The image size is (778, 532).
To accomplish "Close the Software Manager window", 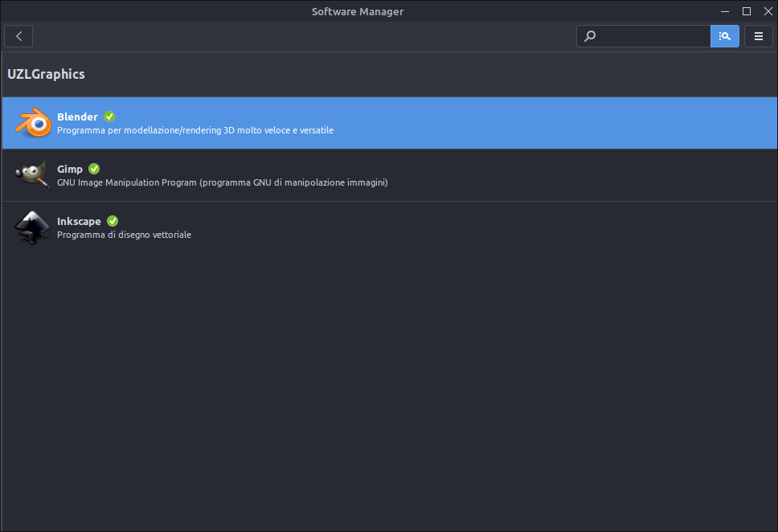I will (x=768, y=11).
